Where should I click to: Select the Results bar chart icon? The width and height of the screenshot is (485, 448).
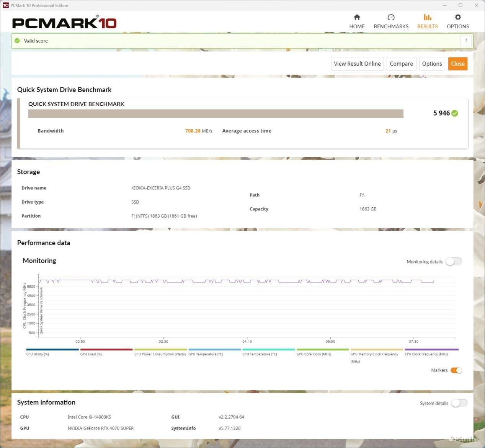[427, 17]
